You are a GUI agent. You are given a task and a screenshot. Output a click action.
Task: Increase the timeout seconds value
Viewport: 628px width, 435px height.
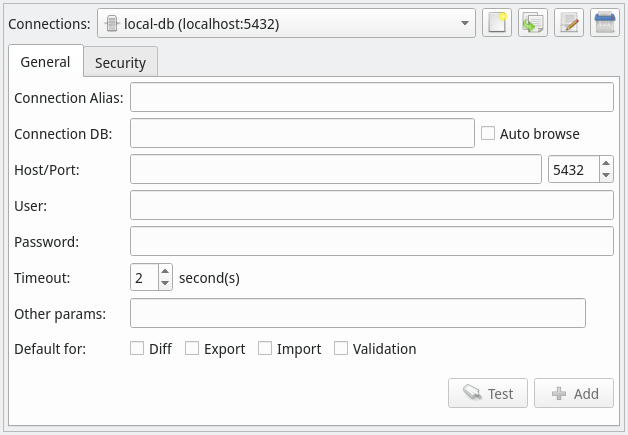(x=165, y=271)
